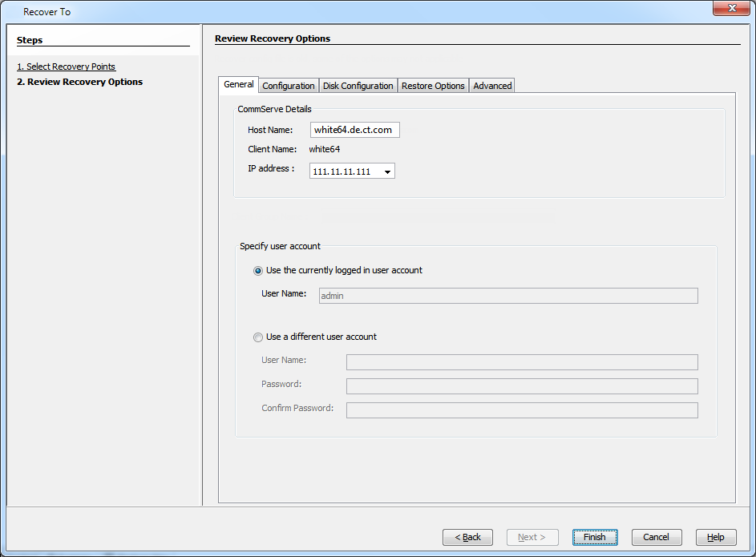The height and width of the screenshot is (557, 756).
Task: Select the Disk Configuration tab
Action: click(x=358, y=86)
